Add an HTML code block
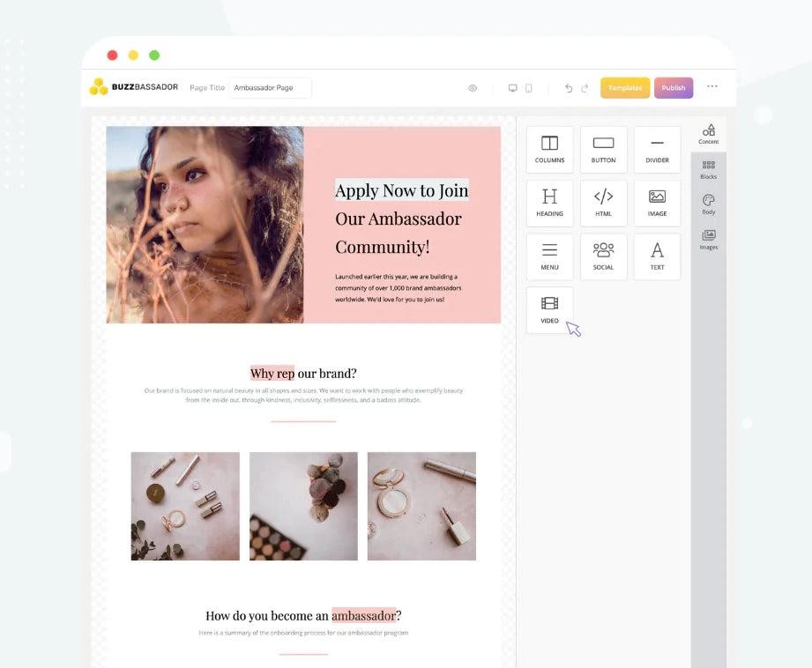This screenshot has height=668, width=812. tap(603, 203)
